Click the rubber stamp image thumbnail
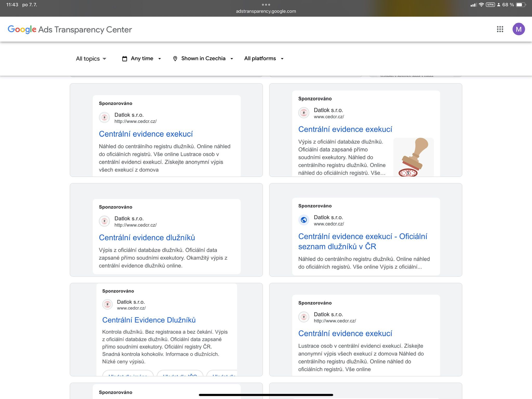Image resolution: width=532 pixels, height=399 pixels. pos(414,157)
